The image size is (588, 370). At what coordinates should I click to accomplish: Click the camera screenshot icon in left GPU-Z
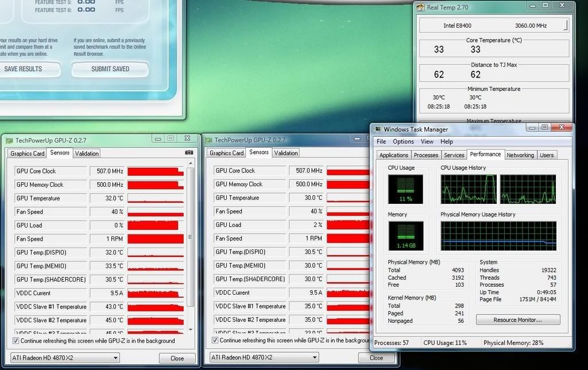189,153
